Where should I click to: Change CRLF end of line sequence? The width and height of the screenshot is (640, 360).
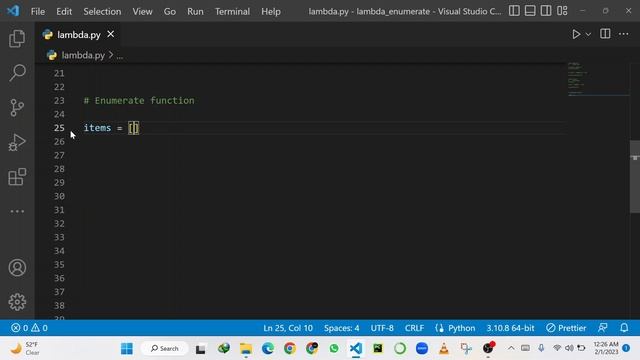(x=414, y=328)
